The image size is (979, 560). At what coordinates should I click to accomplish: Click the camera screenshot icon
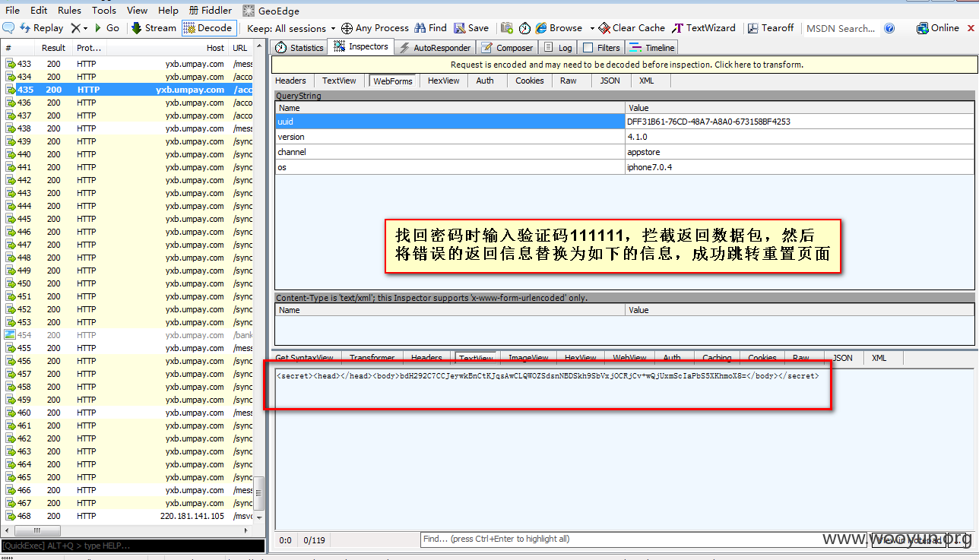pos(507,28)
